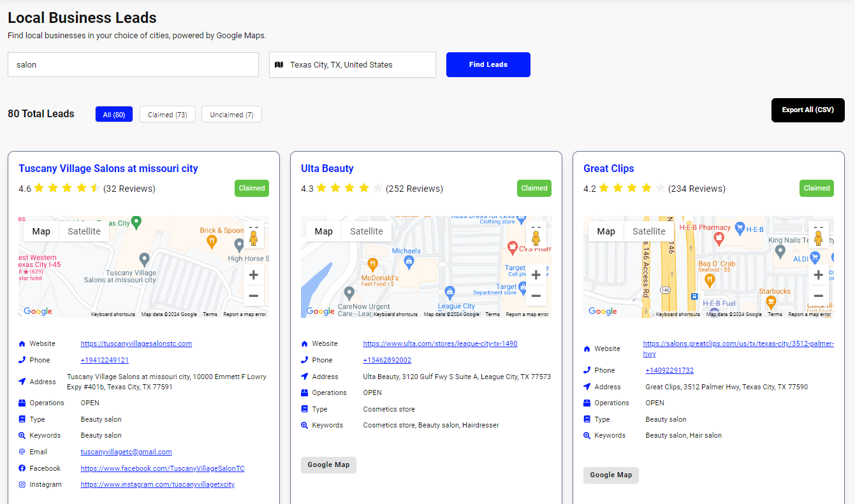The height and width of the screenshot is (504, 855).
Task: Filter leads by Unclaimed (7)
Action: click(x=231, y=114)
